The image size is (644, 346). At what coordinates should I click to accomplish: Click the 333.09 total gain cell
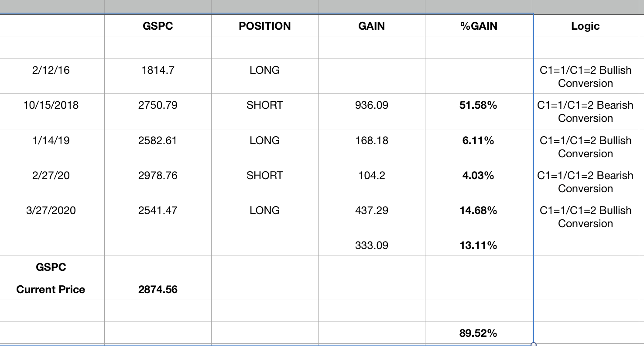[371, 246]
